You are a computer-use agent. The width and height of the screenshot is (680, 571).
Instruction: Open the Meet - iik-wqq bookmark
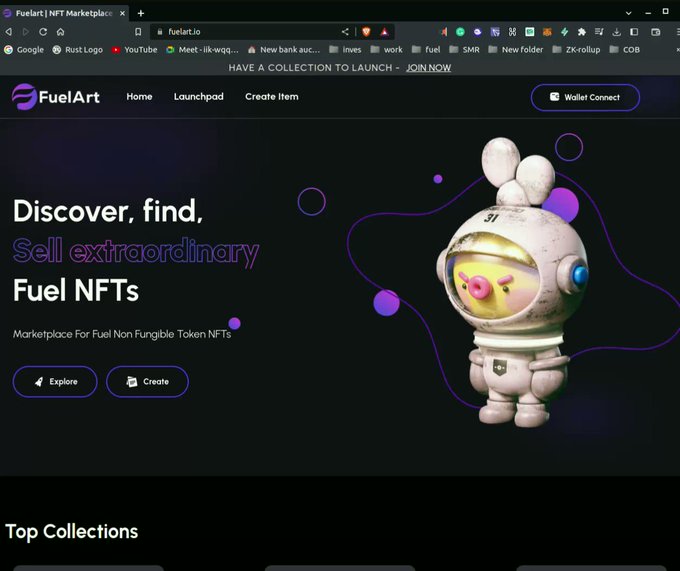click(x=202, y=49)
